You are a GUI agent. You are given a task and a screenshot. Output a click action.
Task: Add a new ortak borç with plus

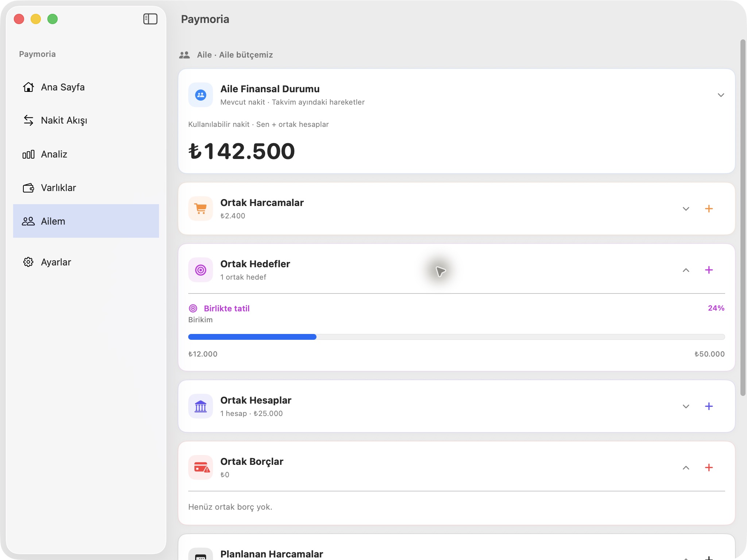coord(709,467)
